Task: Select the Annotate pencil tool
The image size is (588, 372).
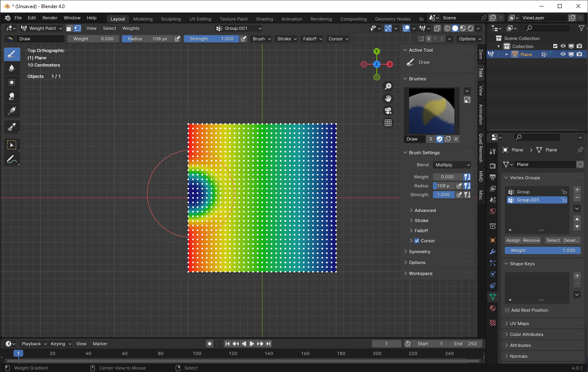Action: click(12, 159)
